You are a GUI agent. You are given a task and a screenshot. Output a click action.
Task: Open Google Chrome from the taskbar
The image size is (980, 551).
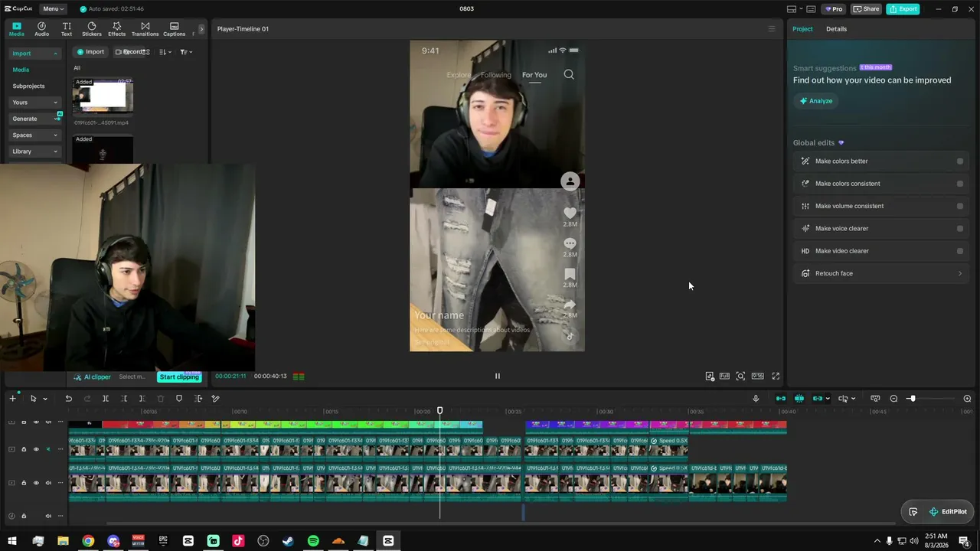pos(88,541)
